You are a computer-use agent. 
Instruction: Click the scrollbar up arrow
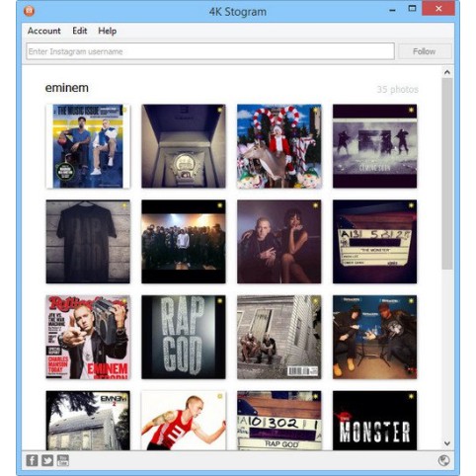click(447, 72)
